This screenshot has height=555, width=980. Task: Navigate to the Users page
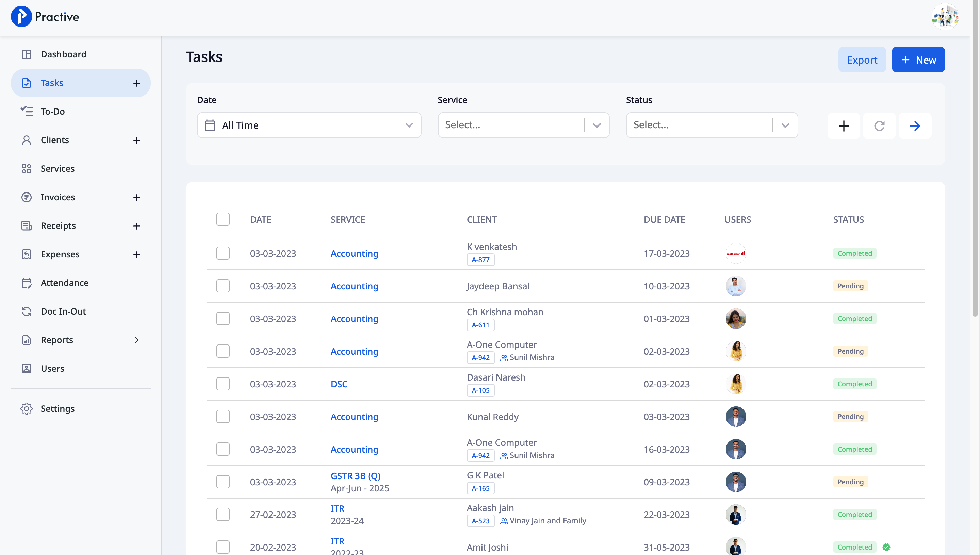[52, 369]
